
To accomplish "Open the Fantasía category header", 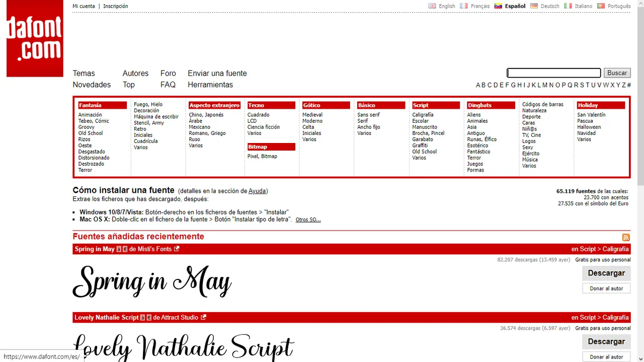I will tap(102, 105).
